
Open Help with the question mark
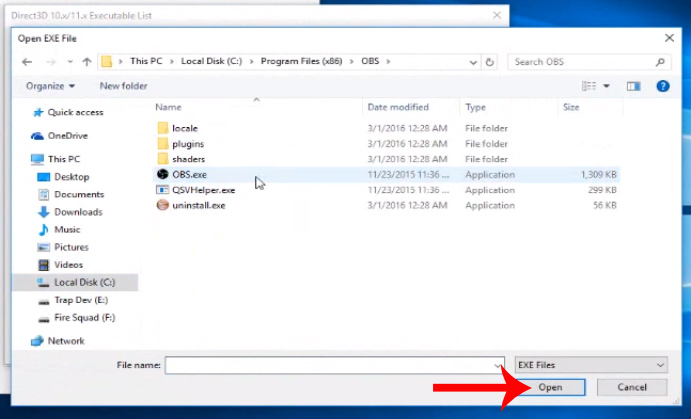(x=663, y=86)
